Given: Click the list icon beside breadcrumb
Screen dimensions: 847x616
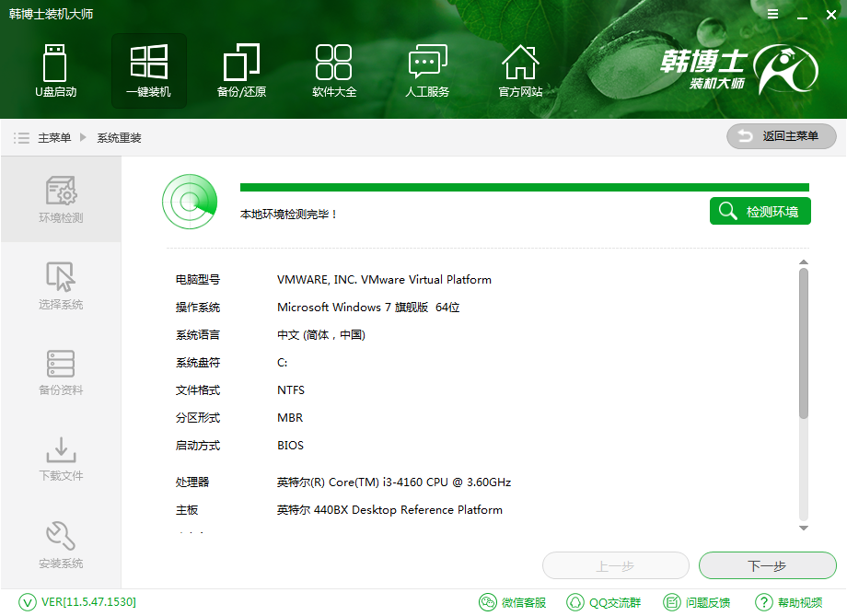Looking at the screenshot, I should click(x=21, y=137).
